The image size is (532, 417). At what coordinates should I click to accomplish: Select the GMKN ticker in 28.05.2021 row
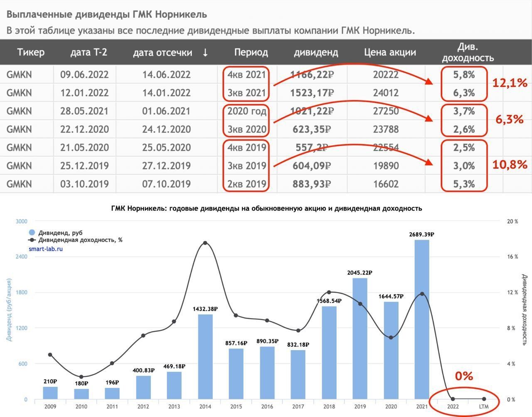pyautogui.click(x=19, y=111)
